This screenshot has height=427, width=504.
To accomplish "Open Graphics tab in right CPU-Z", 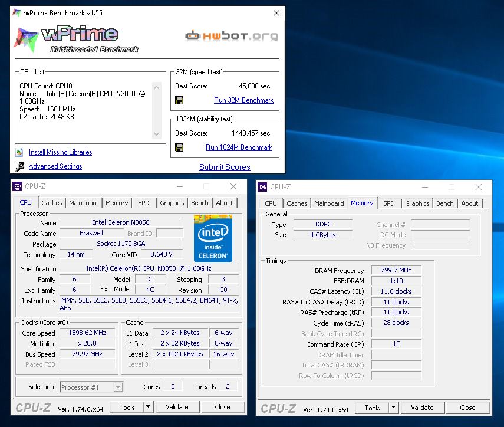I will pyautogui.click(x=417, y=203).
